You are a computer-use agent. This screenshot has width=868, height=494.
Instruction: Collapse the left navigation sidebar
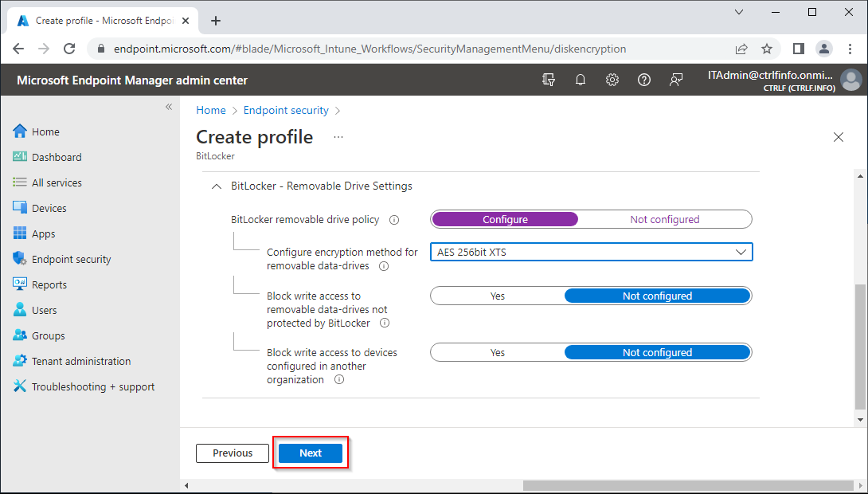168,107
